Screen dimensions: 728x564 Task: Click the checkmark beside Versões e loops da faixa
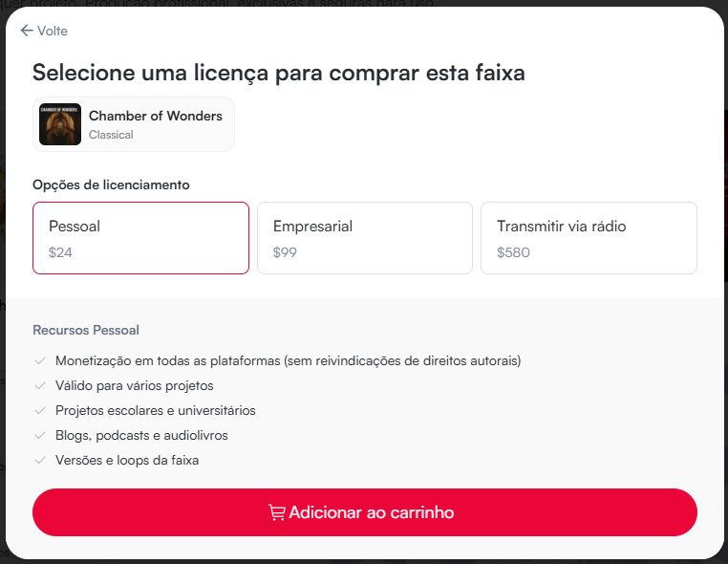[39, 461]
